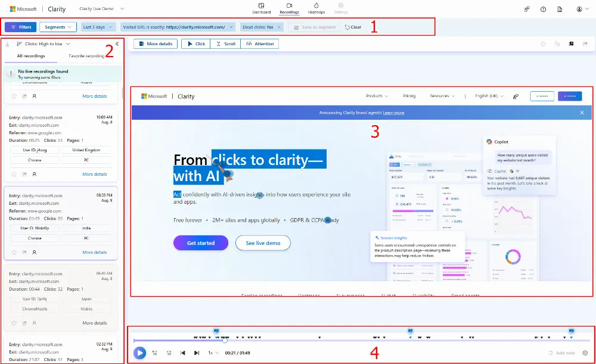Viewport: 596px width, 364px height.
Task: Click Save as segment button
Action: pyautogui.click(x=314, y=27)
